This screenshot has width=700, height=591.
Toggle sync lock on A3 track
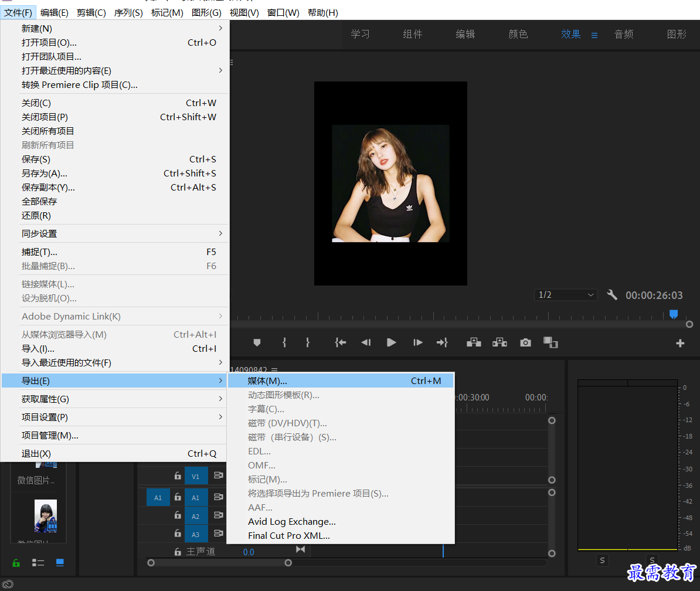pyautogui.click(x=218, y=534)
